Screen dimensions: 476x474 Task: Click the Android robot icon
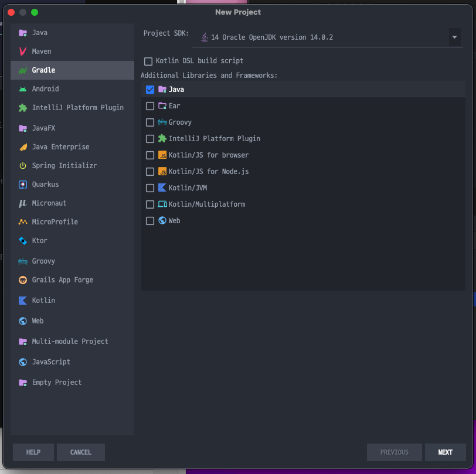[23, 89]
